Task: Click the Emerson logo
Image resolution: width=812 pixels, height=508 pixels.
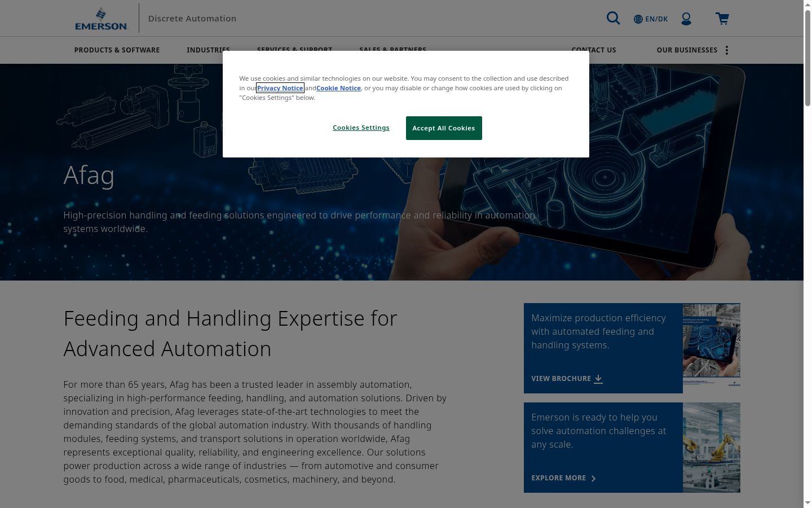Action: [x=101, y=19]
